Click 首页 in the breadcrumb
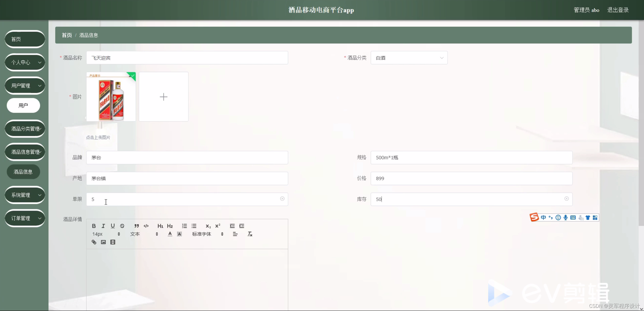Screen dimensions: 644x311 coord(67,35)
